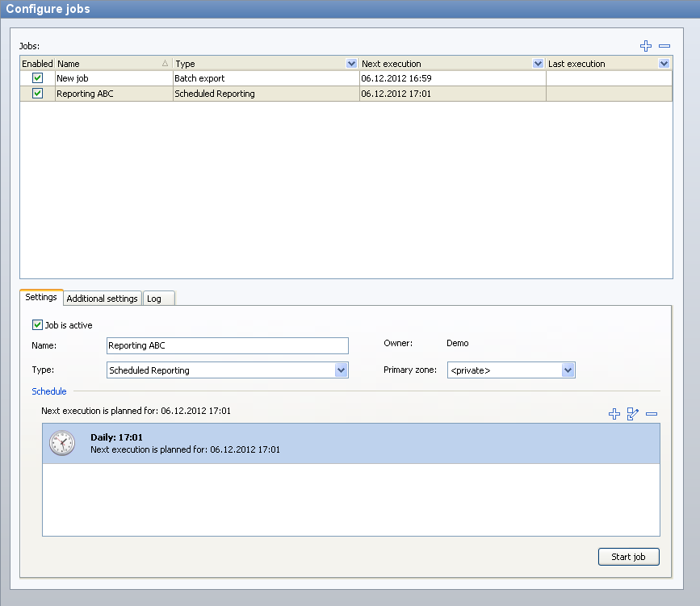Open the Type column filter dropdown
Screen dimensions: 700x606
tap(351, 64)
